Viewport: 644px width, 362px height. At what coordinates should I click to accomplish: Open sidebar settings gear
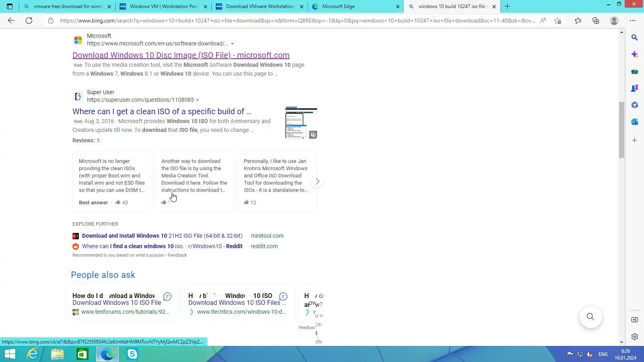click(x=635, y=337)
